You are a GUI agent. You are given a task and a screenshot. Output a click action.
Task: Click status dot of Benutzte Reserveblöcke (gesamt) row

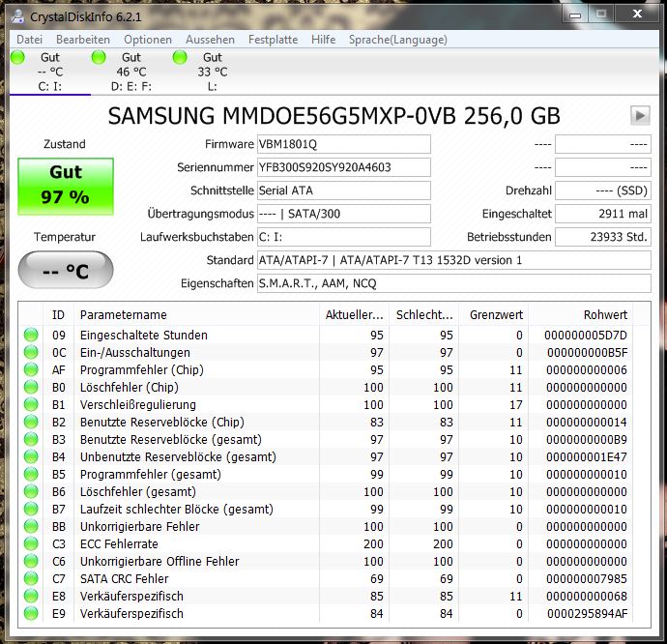click(31, 439)
